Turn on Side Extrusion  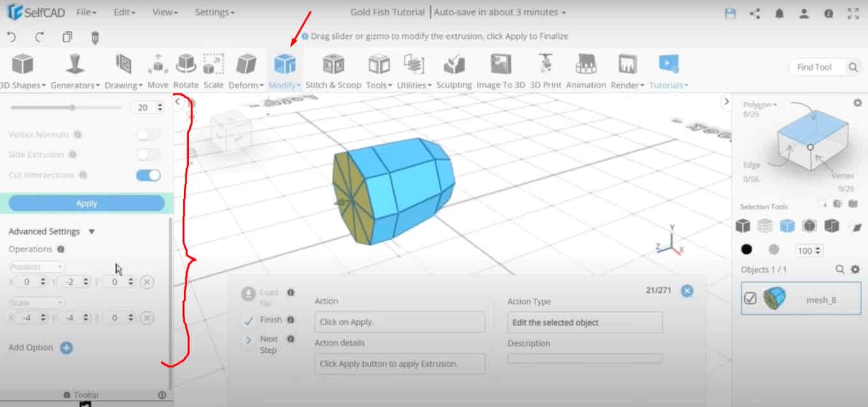[x=147, y=154]
